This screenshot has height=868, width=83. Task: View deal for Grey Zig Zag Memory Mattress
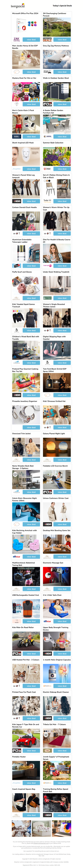[x=62, y=72]
